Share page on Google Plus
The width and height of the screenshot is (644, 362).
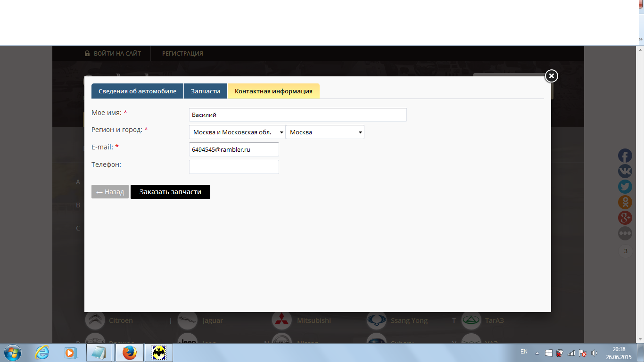coord(625,218)
